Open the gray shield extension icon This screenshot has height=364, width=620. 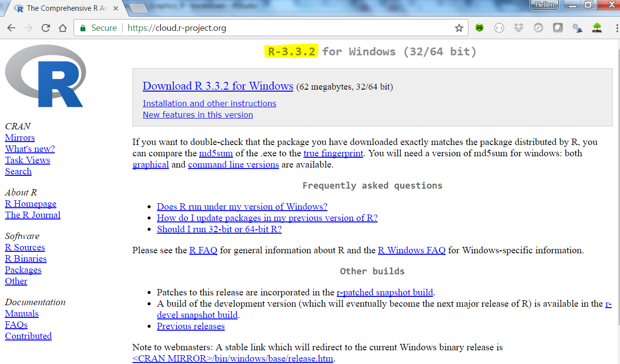558,28
